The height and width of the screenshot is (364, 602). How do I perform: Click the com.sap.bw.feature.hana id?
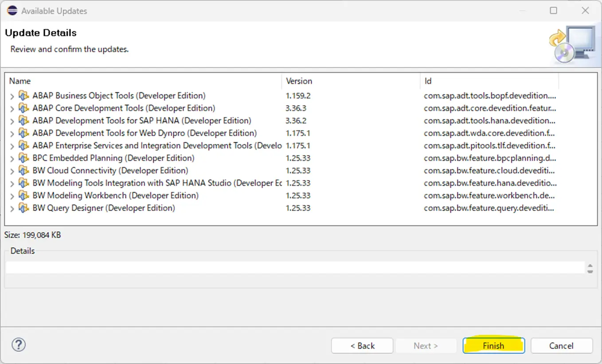point(490,183)
